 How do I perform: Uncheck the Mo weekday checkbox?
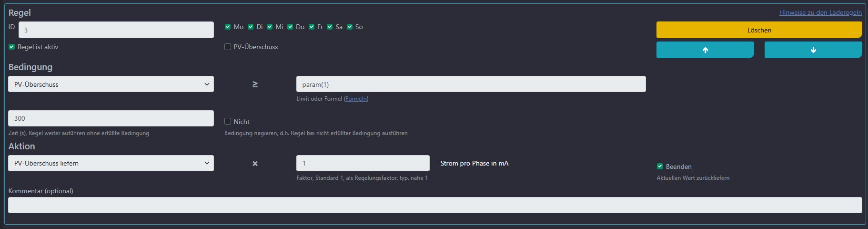(x=228, y=27)
